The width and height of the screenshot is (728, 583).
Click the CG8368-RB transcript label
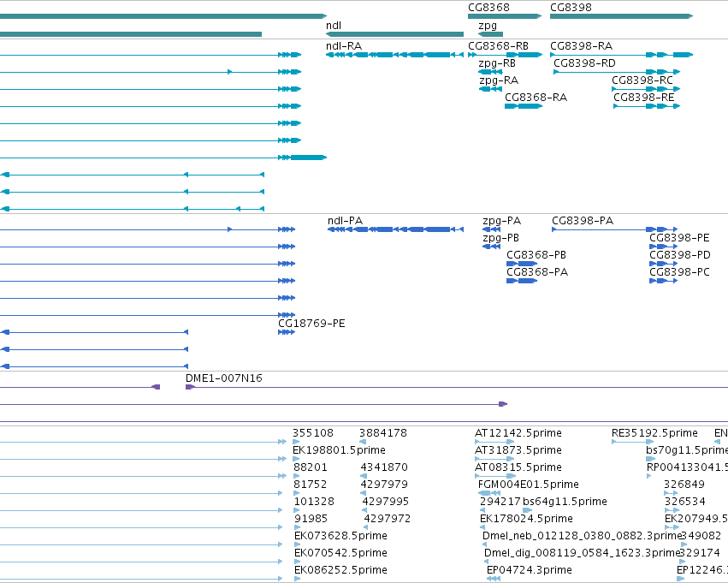[498, 46]
